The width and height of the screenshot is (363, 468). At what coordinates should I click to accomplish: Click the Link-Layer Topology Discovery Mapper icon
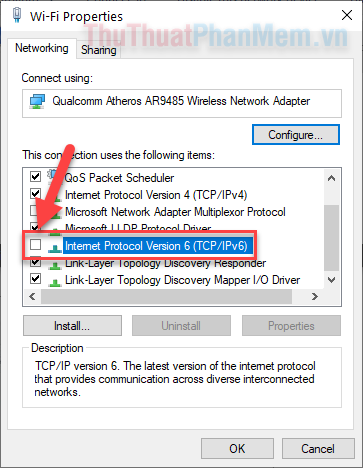pos(54,282)
